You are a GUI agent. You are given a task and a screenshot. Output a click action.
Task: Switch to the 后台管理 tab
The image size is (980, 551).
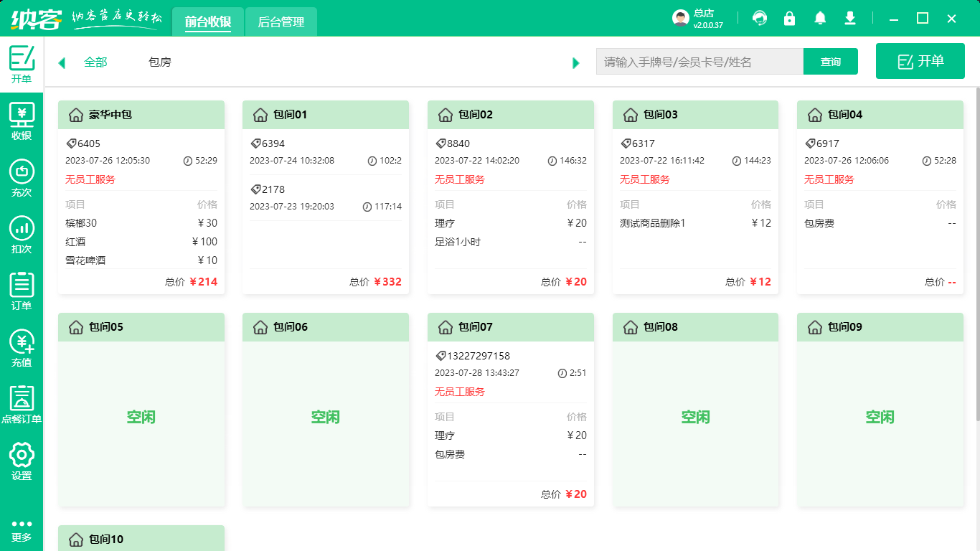tap(281, 22)
